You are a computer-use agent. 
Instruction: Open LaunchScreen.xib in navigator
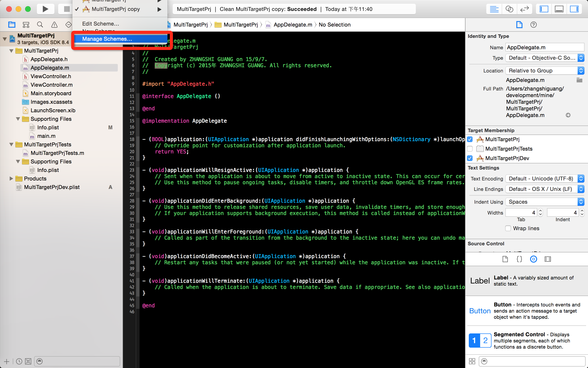[x=53, y=110]
